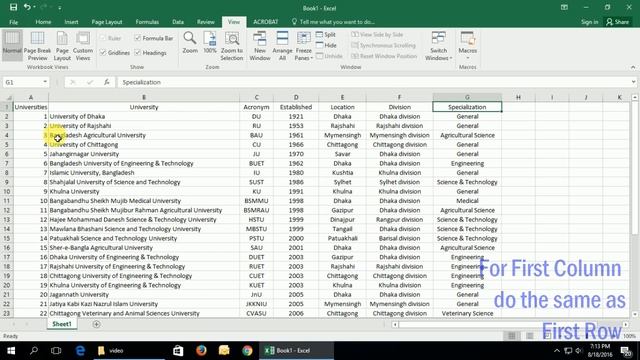Switch to Page Layout view
This screenshot has height=360, width=640.
tap(62, 45)
